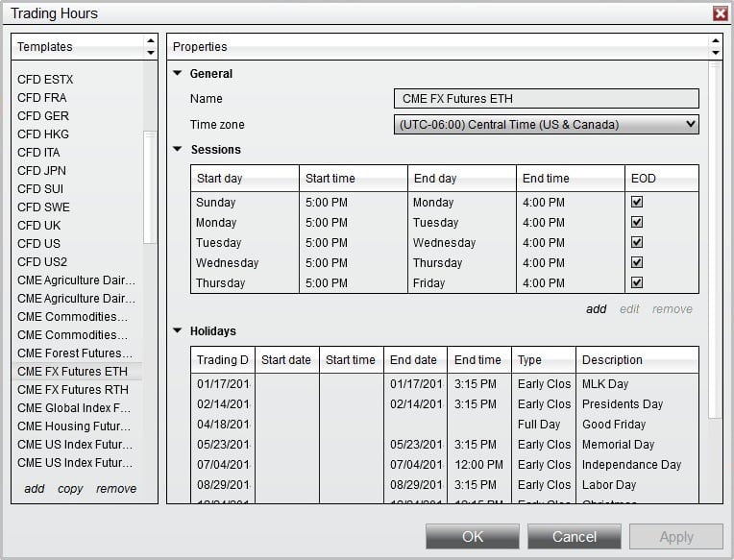734x560 pixels.
Task: Collapse the Sessions section
Action: (x=177, y=150)
